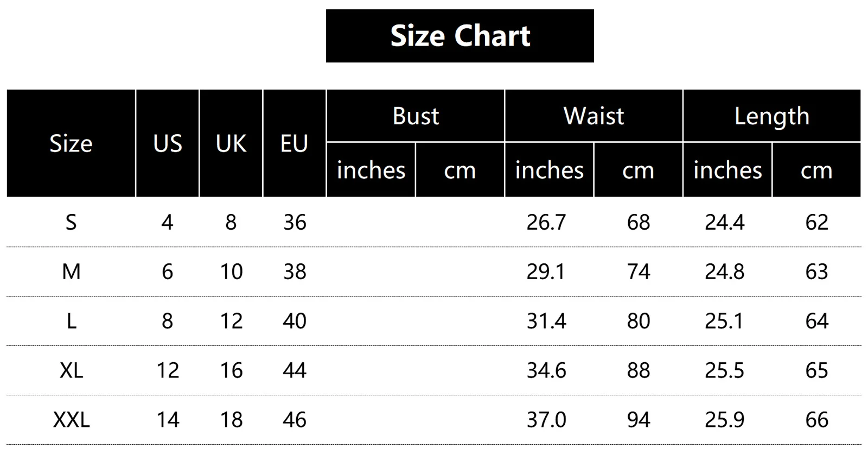
Task: Click the Size Chart title banner
Action: pos(459,36)
